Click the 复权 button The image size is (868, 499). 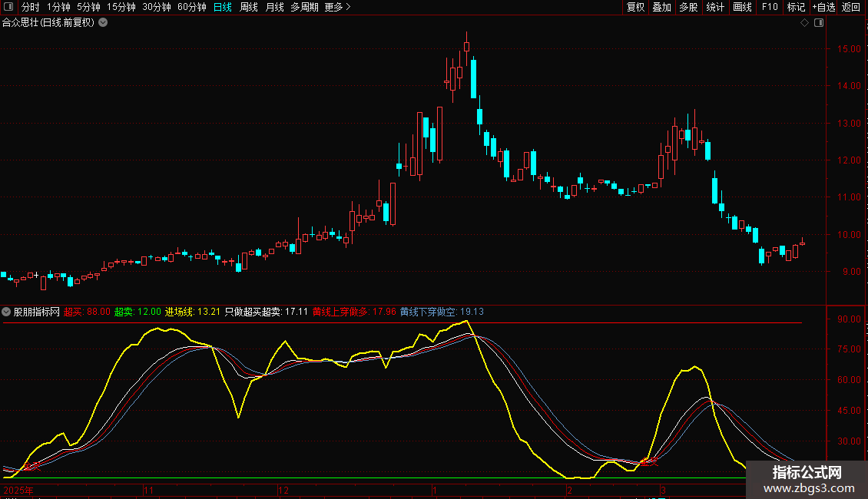(x=635, y=7)
